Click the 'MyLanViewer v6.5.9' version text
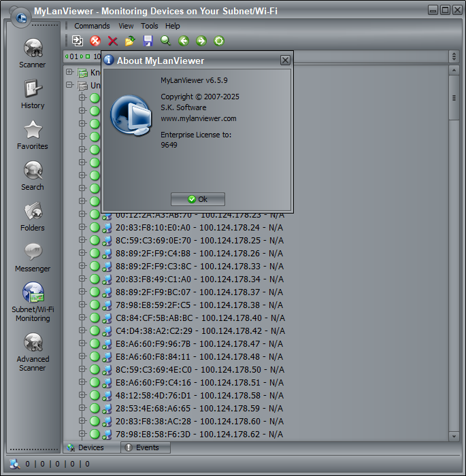Screen dimensions: 466x476 194,80
